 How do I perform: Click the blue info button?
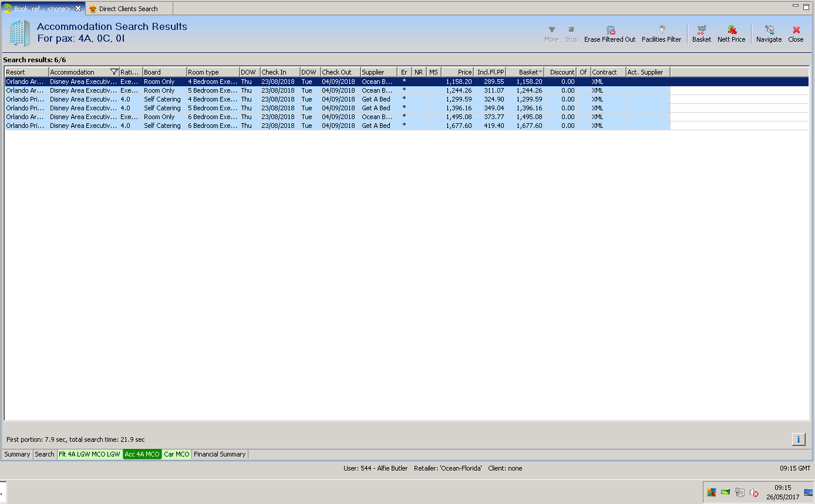click(x=799, y=439)
